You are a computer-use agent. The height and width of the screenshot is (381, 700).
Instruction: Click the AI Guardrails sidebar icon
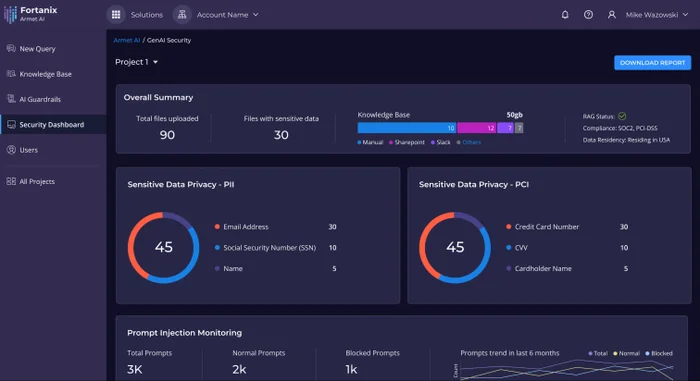(11, 99)
